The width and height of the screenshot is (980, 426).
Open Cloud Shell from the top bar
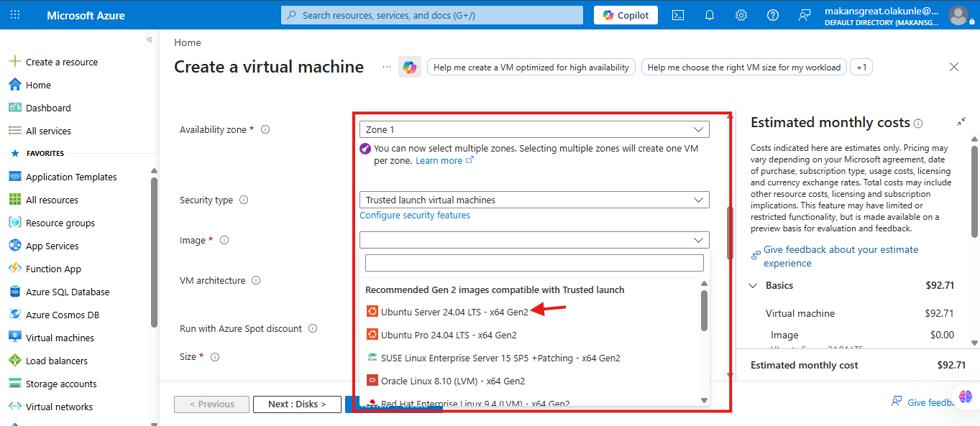click(x=678, y=15)
